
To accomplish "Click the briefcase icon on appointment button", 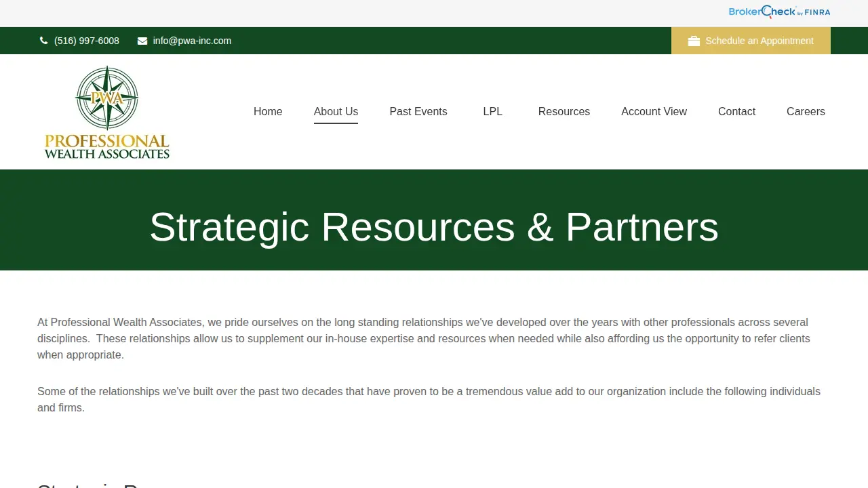I will coord(694,41).
